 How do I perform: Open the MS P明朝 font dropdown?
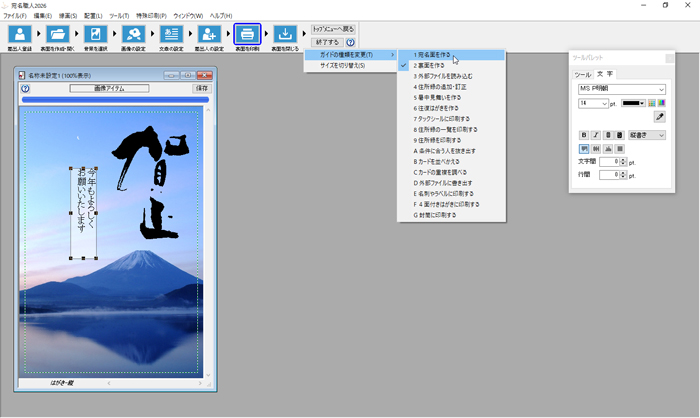(x=621, y=89)
